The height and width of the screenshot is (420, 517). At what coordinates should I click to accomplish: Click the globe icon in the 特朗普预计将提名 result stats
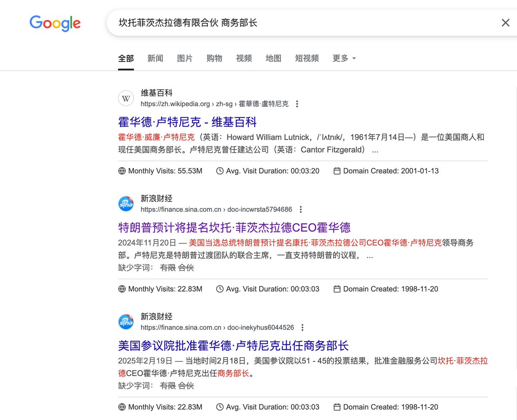point(122,289)
